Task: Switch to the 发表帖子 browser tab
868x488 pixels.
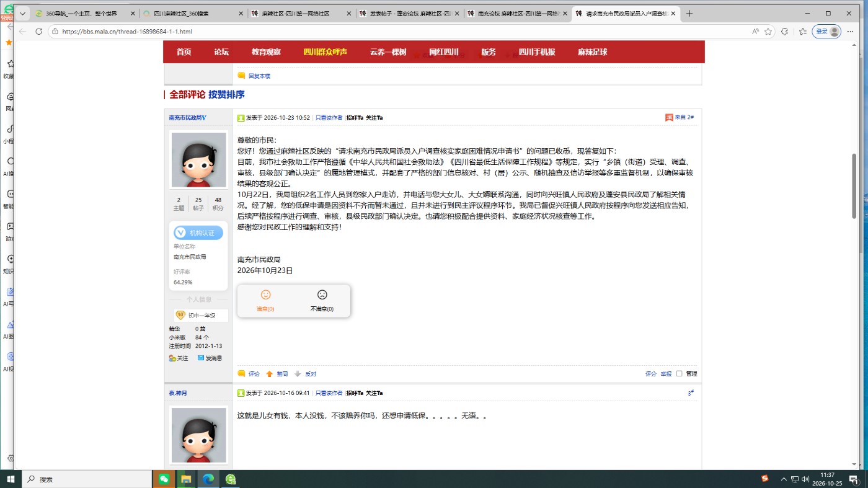Action: pyautogui.click(x=409, y=14)
